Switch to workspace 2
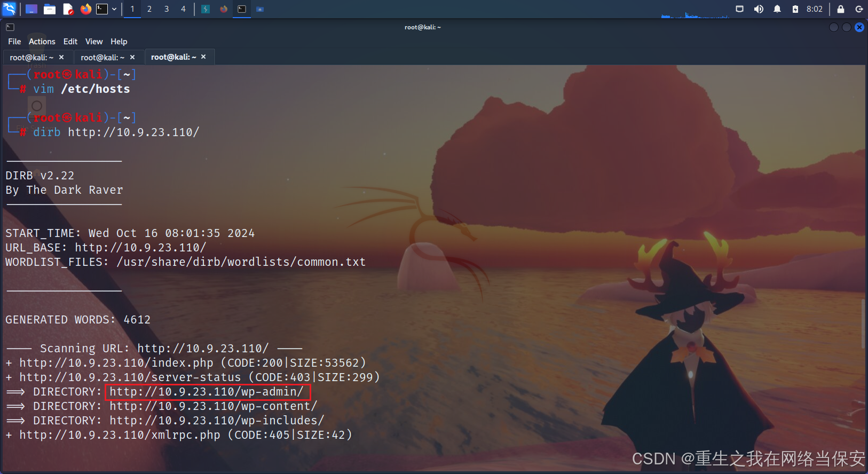Screen dimensions: 868x474 pos(149,9)
